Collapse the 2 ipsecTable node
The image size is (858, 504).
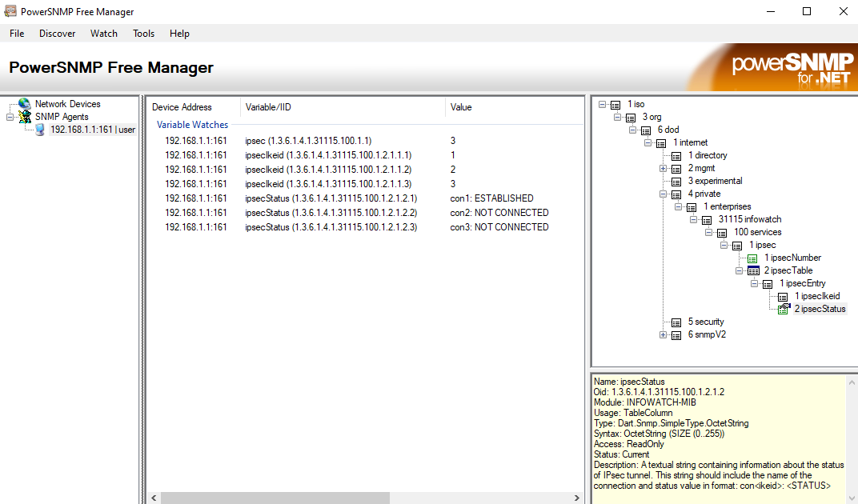click(740, 271)
